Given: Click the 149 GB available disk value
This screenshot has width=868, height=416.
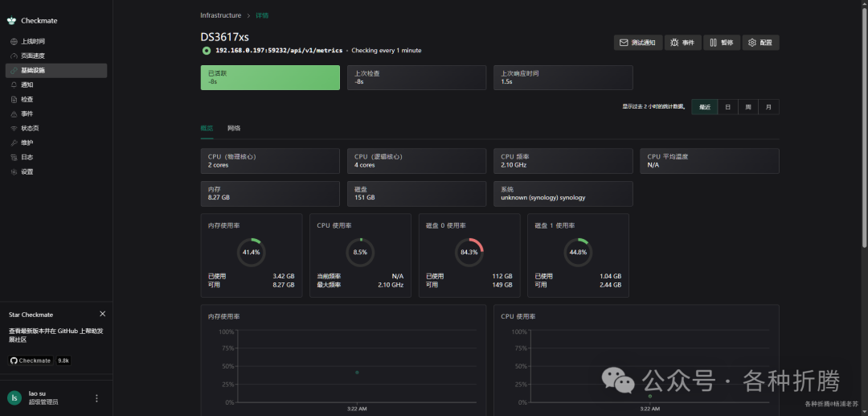Looking at the screenshot, I should (x=502, y=285).
